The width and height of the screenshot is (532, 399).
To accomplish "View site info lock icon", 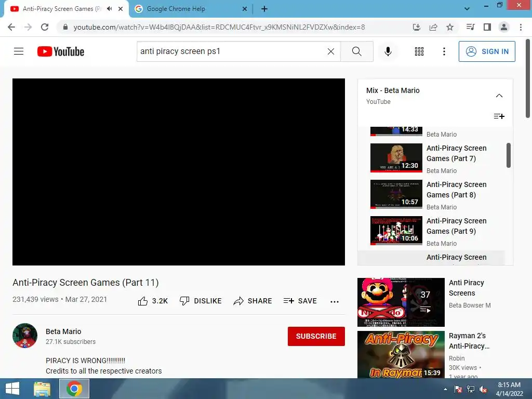I will click(65, 27).
